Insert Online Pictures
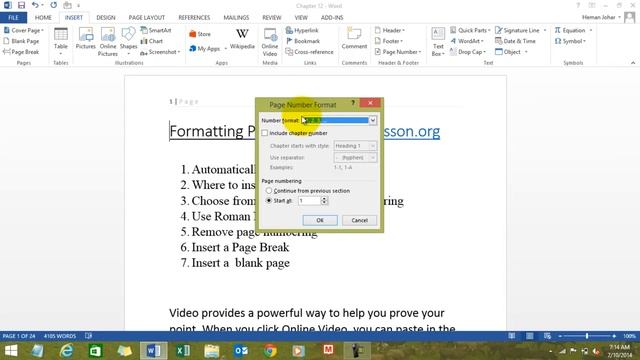The image size is (640, 360). point(108,42)
